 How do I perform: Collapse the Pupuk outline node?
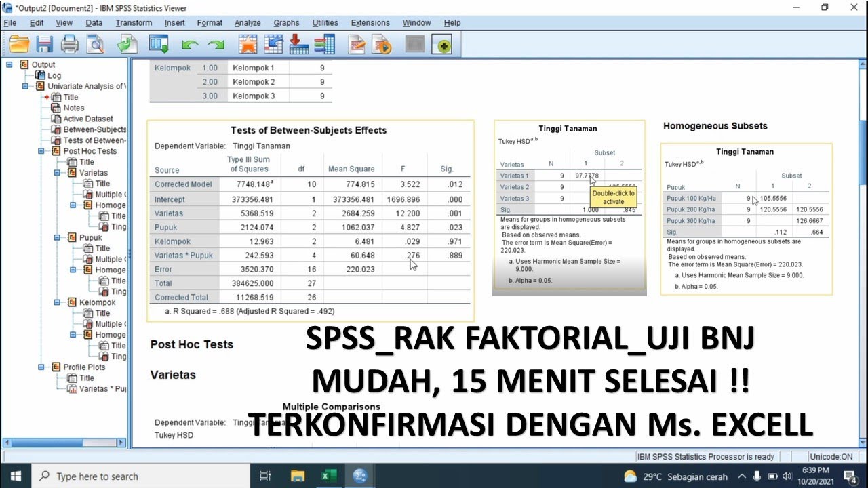coord(58,238)
